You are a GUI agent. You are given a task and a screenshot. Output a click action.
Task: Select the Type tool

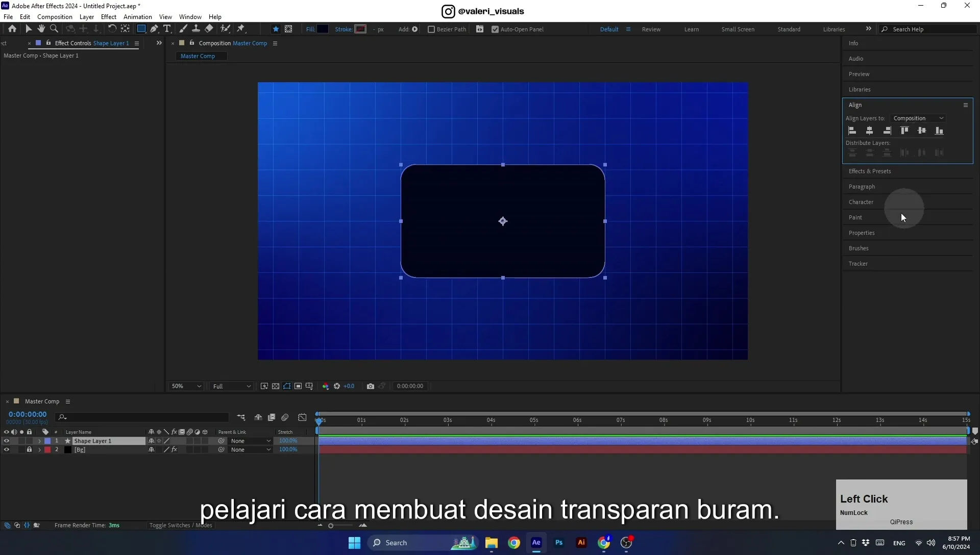(167, 29)
